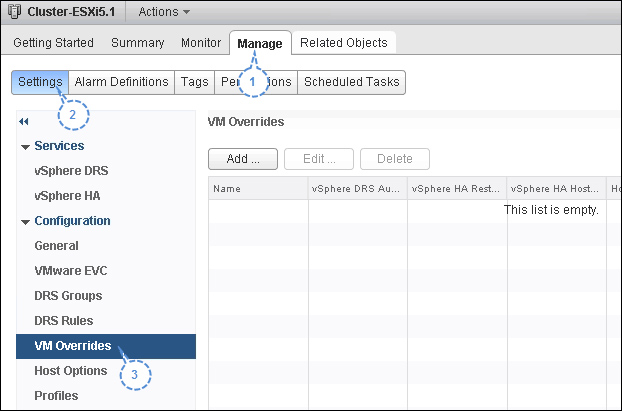Click the VM Overrides panel heading
The image size is (622, 411).
point(246,121)
